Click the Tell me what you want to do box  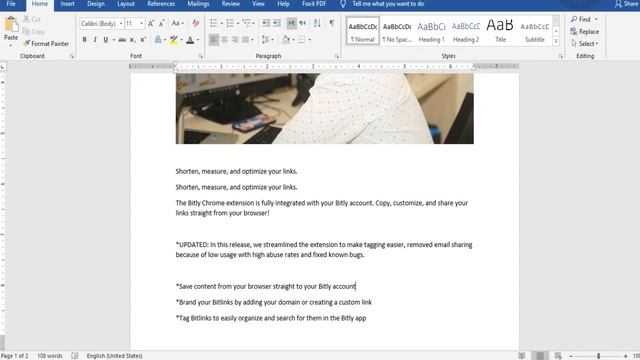click(x=388, y=4)
